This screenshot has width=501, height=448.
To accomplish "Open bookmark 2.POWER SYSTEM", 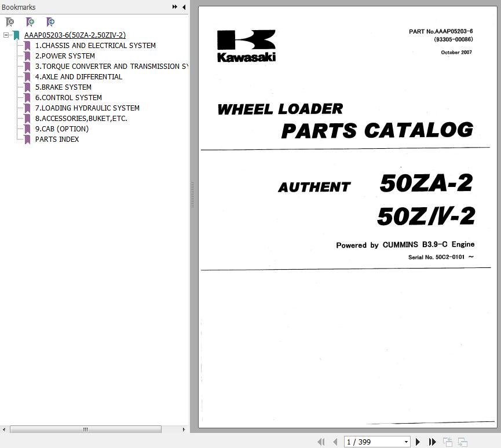I will [x=65, y=56].
